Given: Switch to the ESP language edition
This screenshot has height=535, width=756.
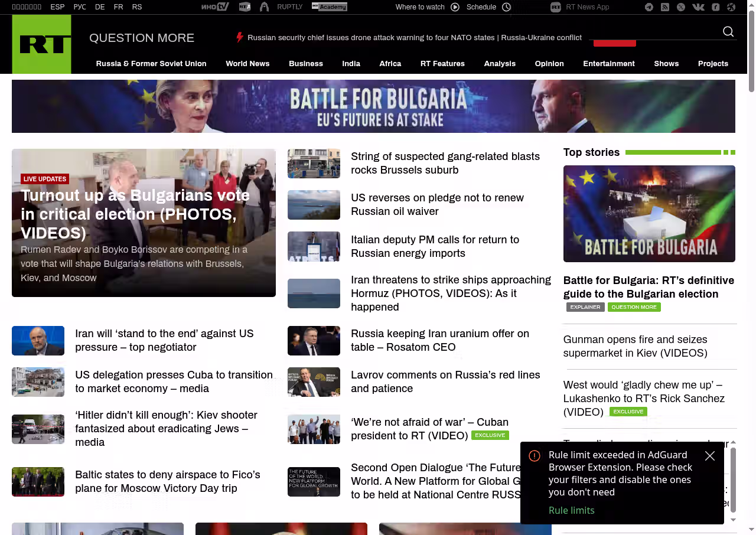Looking at the screenshot, I should pyautogui.click(x=57, y=7).
